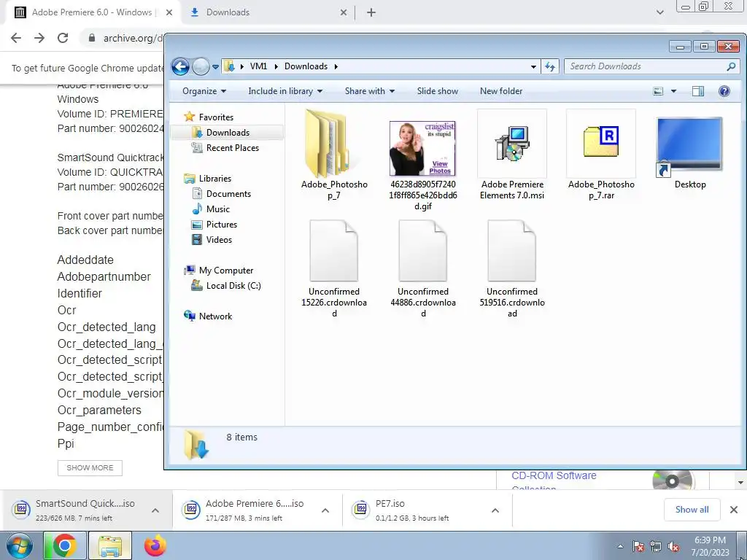The image size is (747, 560).
Task: Click the Explorer help icon
Action: [724, 91]
